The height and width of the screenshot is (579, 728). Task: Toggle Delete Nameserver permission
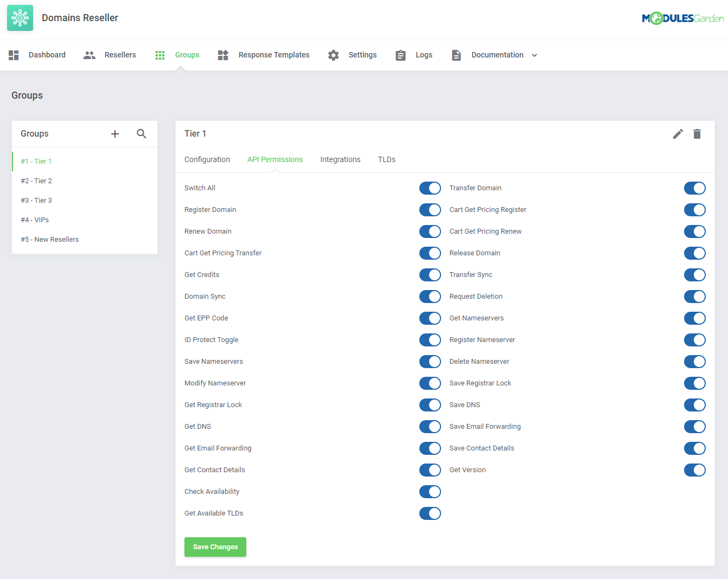click(x=695, y=362)
